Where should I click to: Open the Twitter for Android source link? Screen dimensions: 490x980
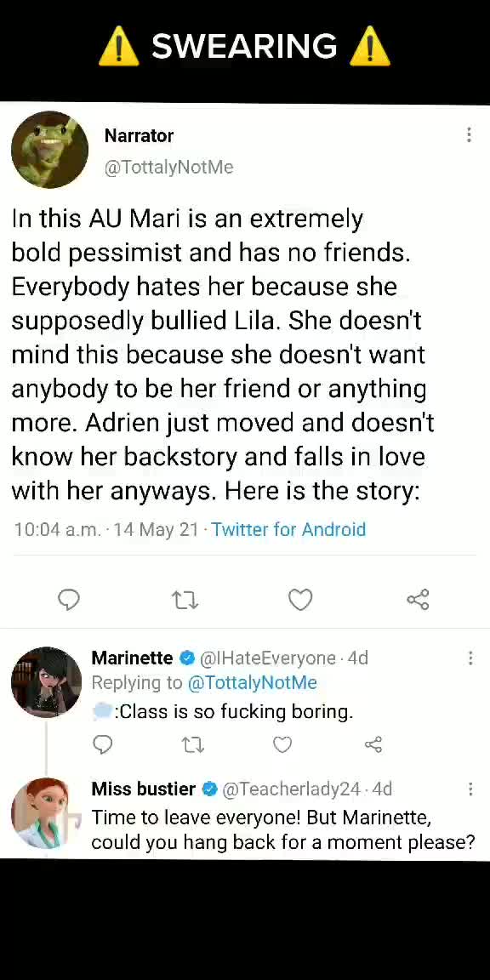pos(288,529)
